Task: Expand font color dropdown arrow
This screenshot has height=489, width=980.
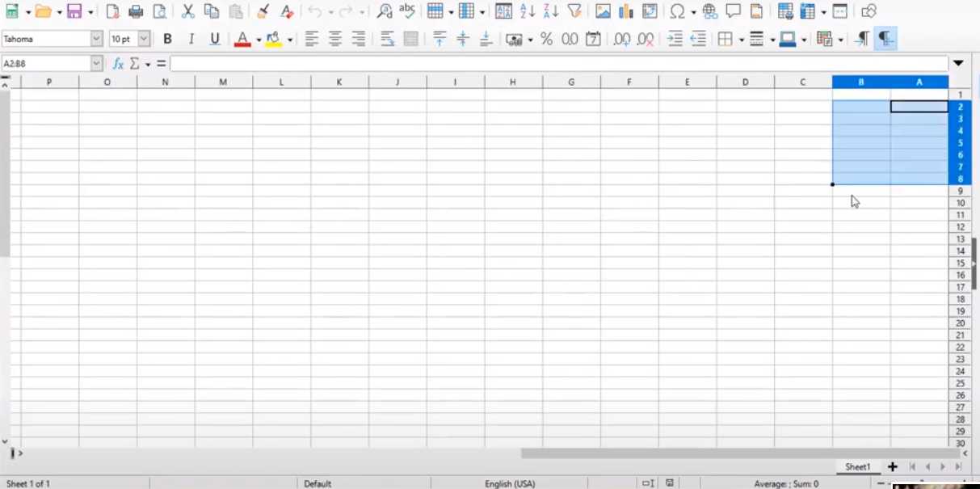Action: (x=259, y=39)
